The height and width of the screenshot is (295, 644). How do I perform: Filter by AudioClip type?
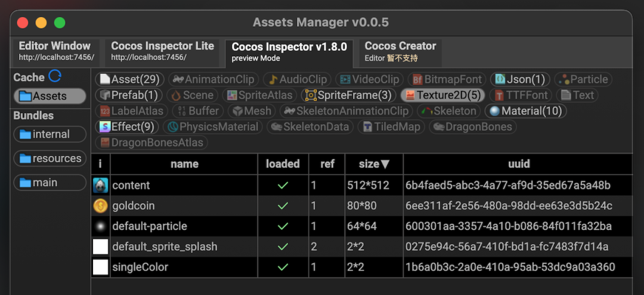coord(298,79)
